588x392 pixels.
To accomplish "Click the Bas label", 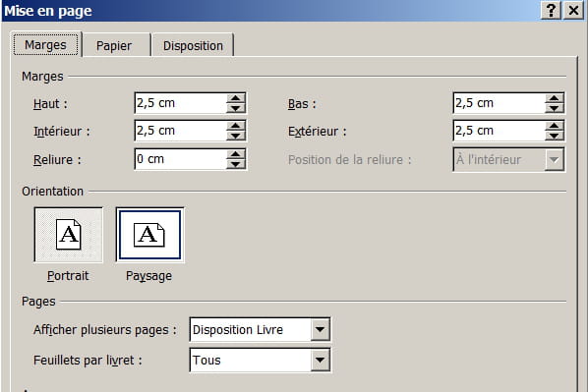I will click(302, 104).
